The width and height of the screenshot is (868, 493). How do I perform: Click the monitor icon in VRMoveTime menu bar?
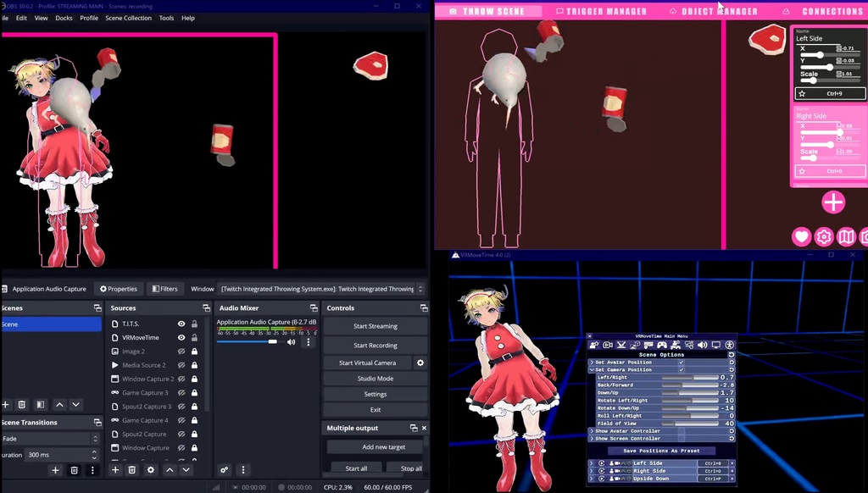point(716,346)
